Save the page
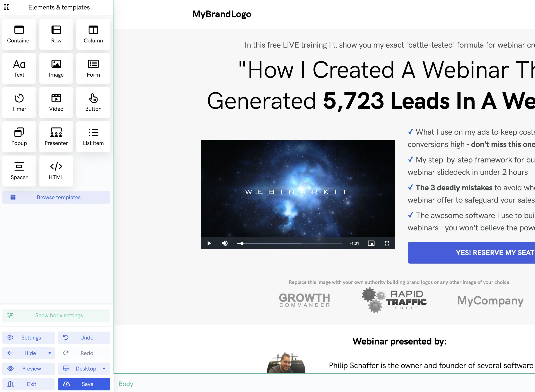This screenshot has width=535, height=392. (x=84, y=384)
